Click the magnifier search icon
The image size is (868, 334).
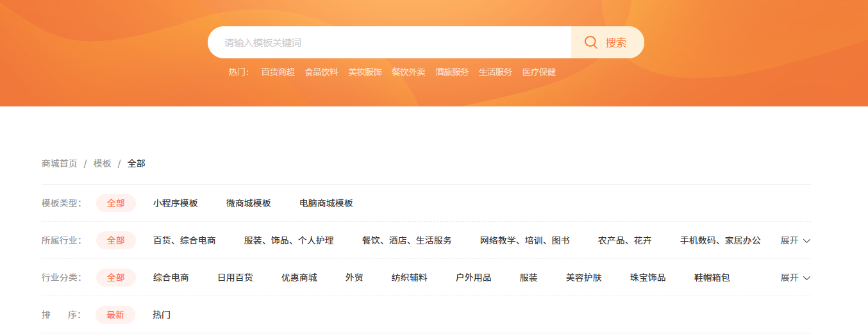(x=590, y=42)
